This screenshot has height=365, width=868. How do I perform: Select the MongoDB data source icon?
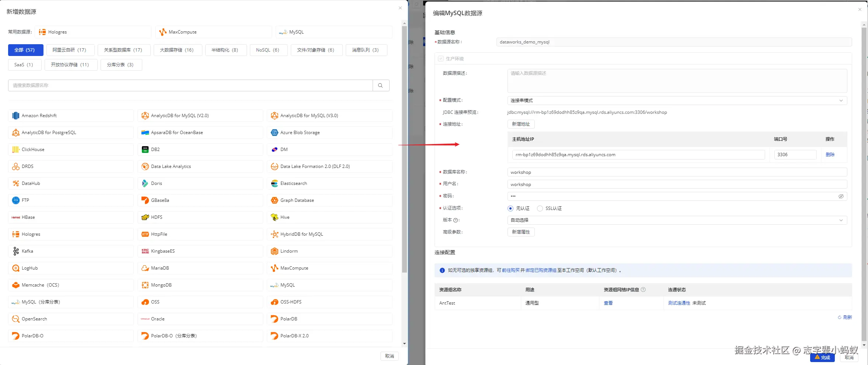[145, 285]
